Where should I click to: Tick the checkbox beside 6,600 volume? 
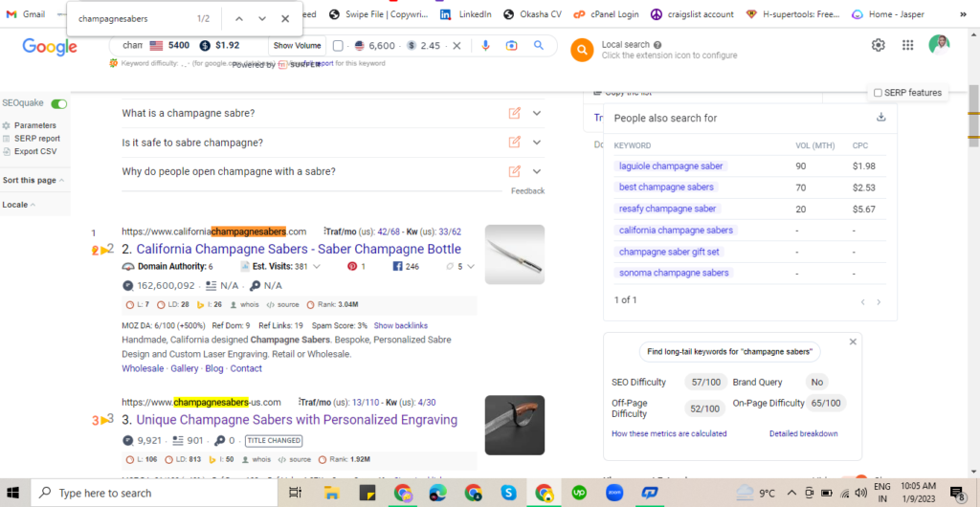coord(338,45)
